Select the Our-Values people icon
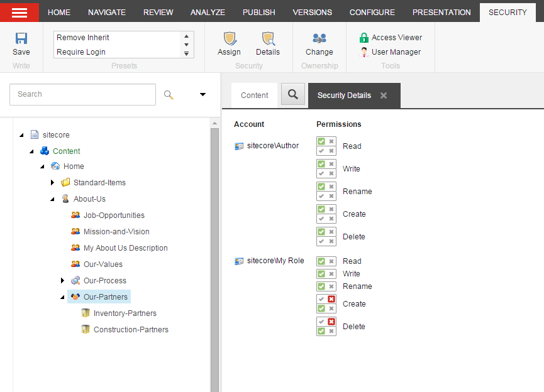The image size is (544, 392). pos(75,264)
